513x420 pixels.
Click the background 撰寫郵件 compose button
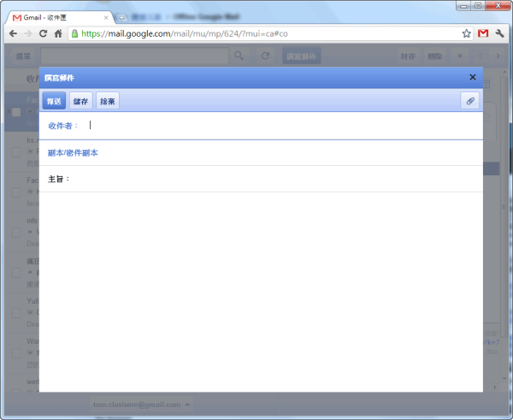tap(301, 56)
